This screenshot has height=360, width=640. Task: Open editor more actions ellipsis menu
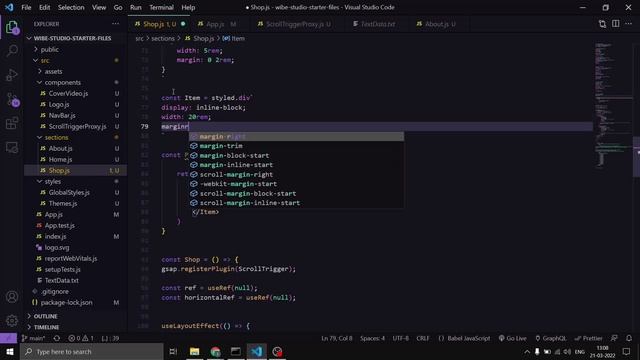[629, 24]
